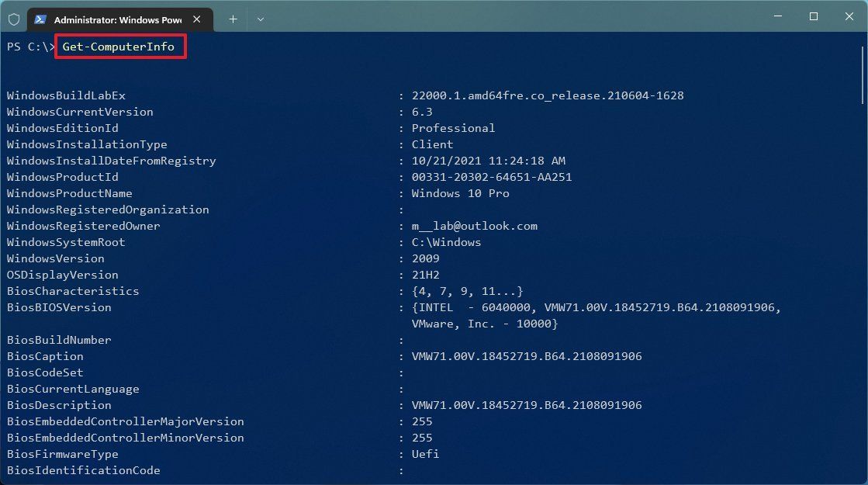Screen dimensions: 868x485
Task: Close the Administrator: Windows PowerShell tab
Action: (x=197, y=19)
